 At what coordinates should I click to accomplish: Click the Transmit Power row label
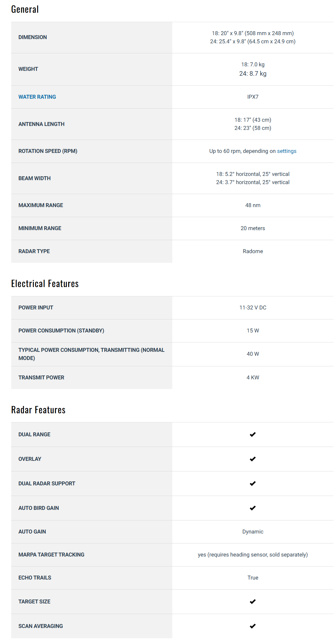[41, 378]
